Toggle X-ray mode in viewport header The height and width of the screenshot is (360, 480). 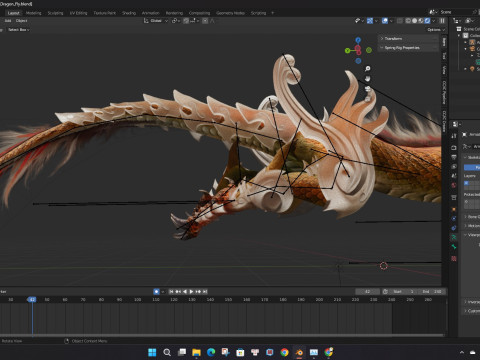(x=400, y=21)
